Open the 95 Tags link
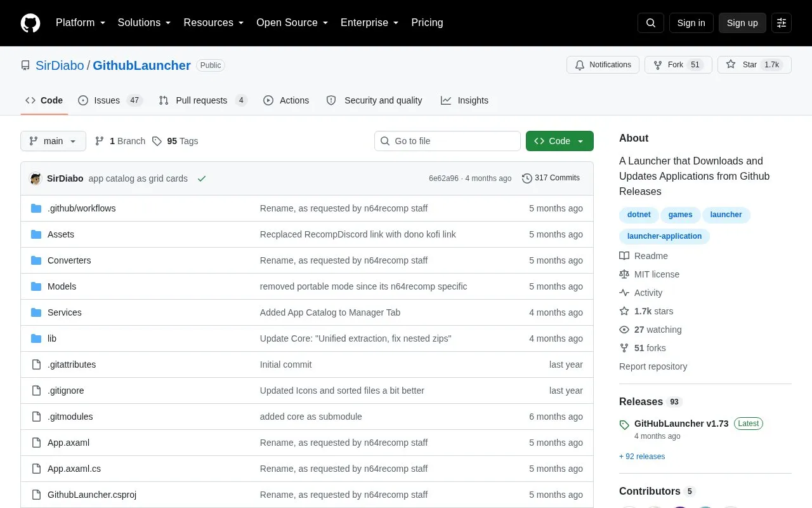 [x=175, y=141]
